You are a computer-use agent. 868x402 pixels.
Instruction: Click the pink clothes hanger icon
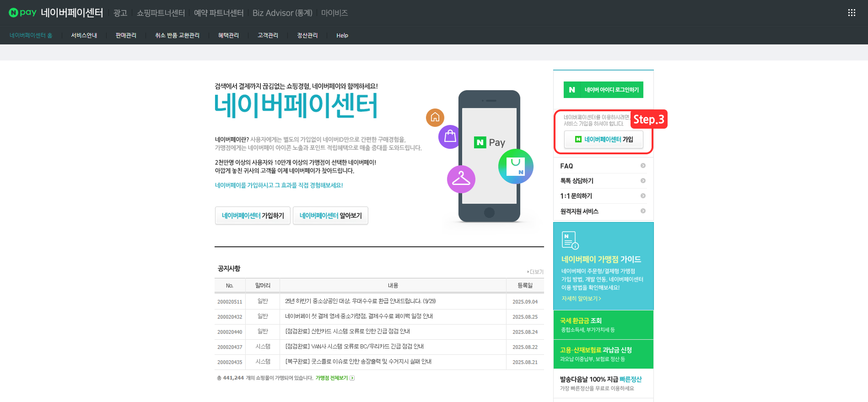point(461,179)
